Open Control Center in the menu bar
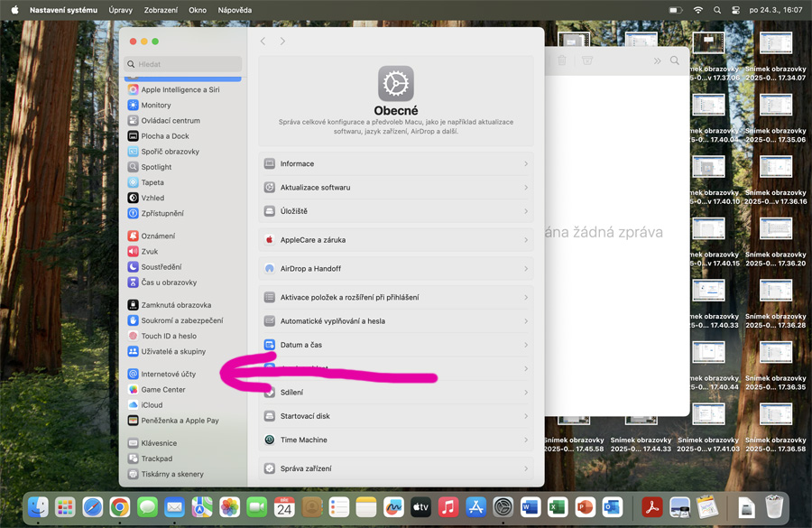 [736, 10]
